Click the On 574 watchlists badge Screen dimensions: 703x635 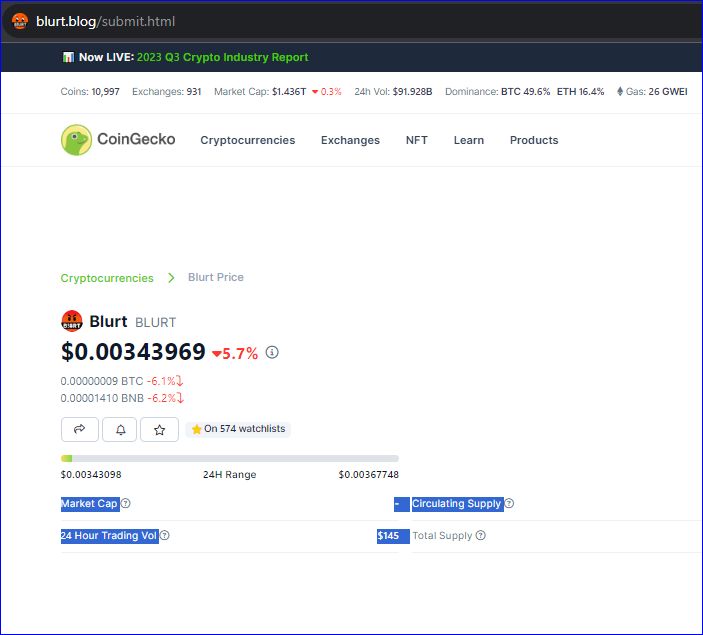pyautogui.click(x=238, y=429)
